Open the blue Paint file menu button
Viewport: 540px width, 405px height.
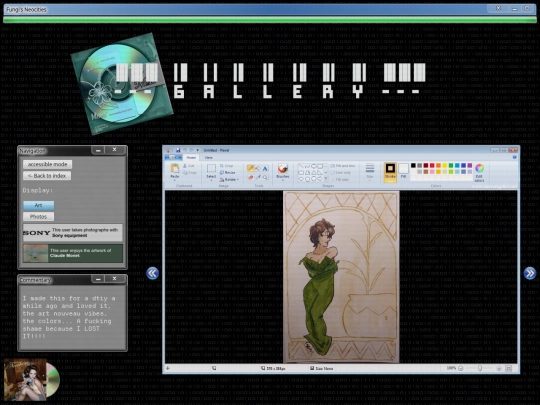tap(174, 157)
